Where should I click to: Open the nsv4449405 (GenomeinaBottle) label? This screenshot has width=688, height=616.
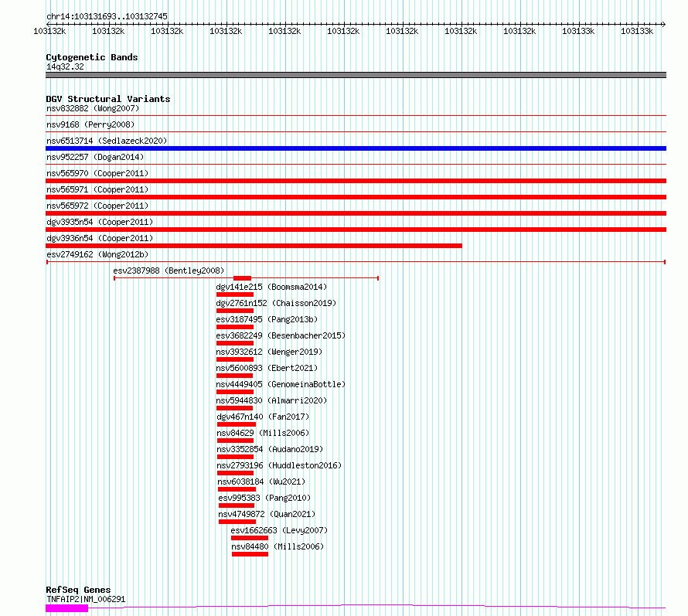pos(281,384)
